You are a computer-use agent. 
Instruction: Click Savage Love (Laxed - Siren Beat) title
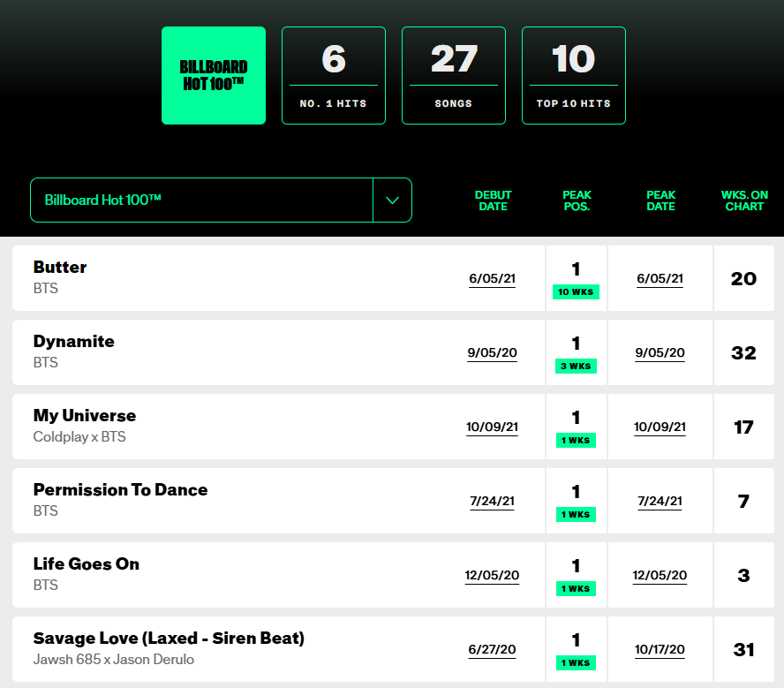tap(169, 638)
